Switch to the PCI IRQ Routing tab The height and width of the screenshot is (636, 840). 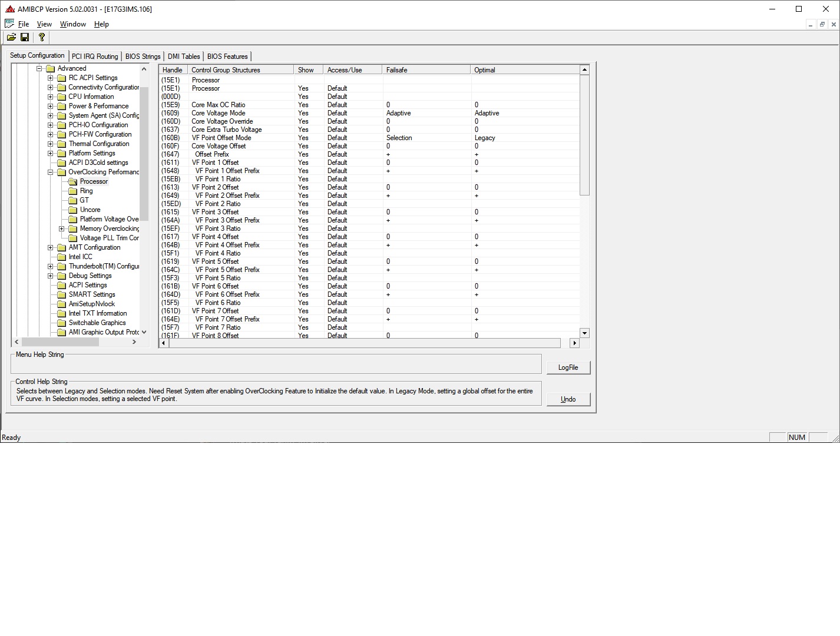(x=95, y=57)
